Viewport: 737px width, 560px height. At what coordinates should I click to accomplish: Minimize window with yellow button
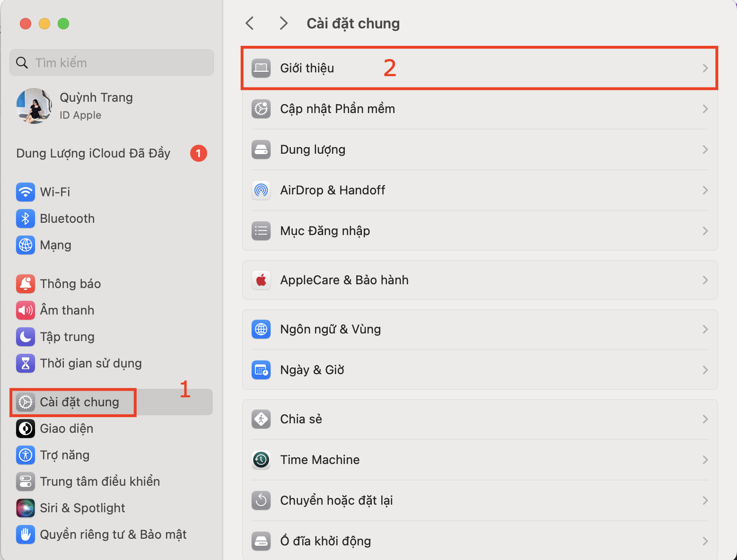[44, 24]
